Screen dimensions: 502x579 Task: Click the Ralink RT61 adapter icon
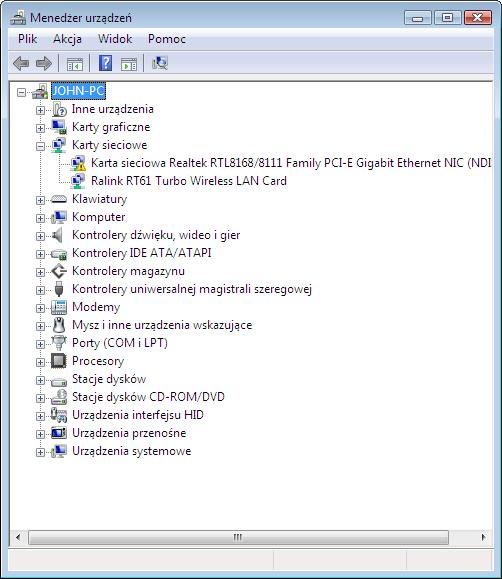(x=78, y=181)
